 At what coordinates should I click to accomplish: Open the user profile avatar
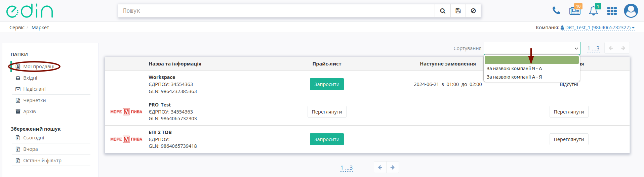click(x=631, y=11)
